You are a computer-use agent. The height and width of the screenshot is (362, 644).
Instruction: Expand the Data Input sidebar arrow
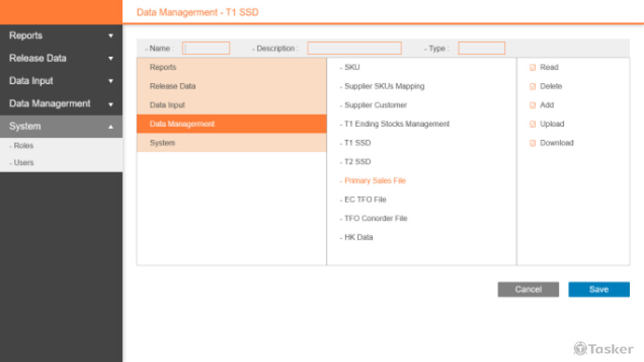point(111,81)
